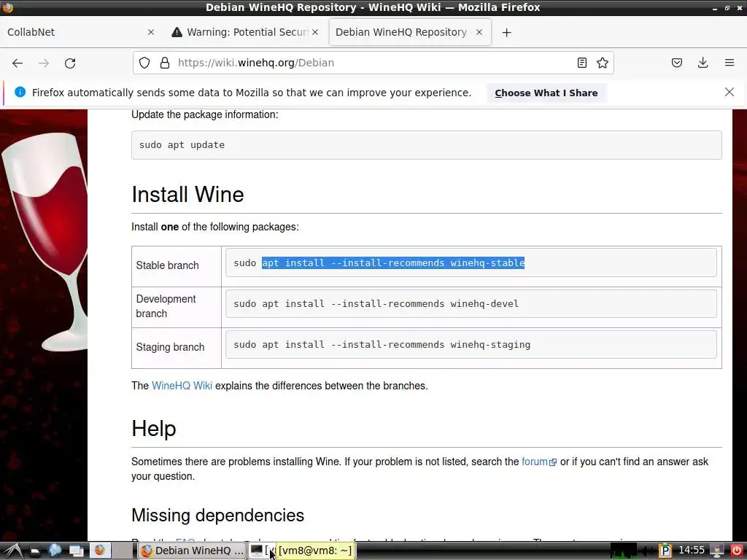This screenshot has height=560, width=747.
Task: Open the Save to Pocket button
Action: [677, 63]
